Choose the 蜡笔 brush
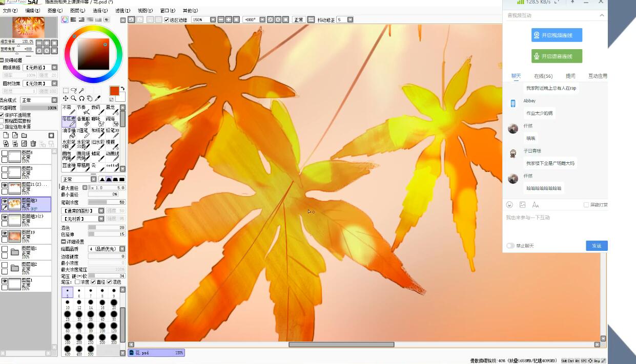The height and width of the screenshot is (364, 636). [97, 156]
